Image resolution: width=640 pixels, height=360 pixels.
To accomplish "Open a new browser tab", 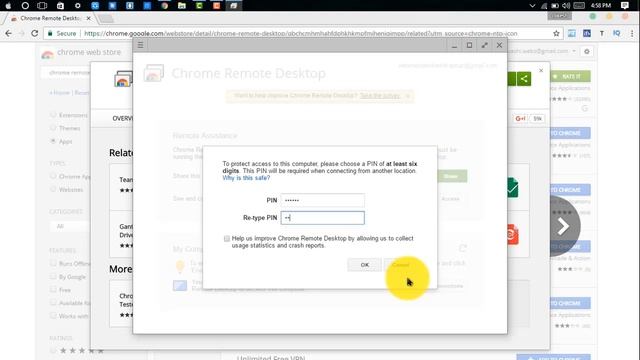I will coord(106,18).
